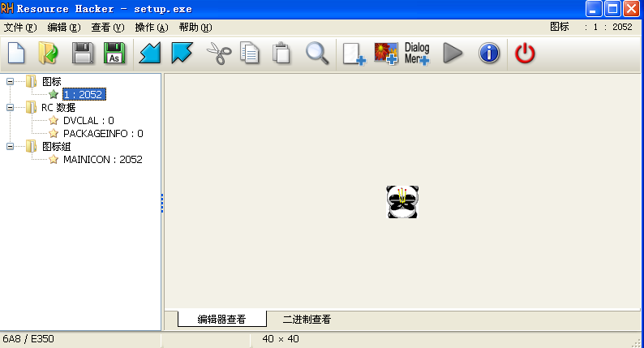
Task: Click the Open file folder icon
Action: point(49,54)
